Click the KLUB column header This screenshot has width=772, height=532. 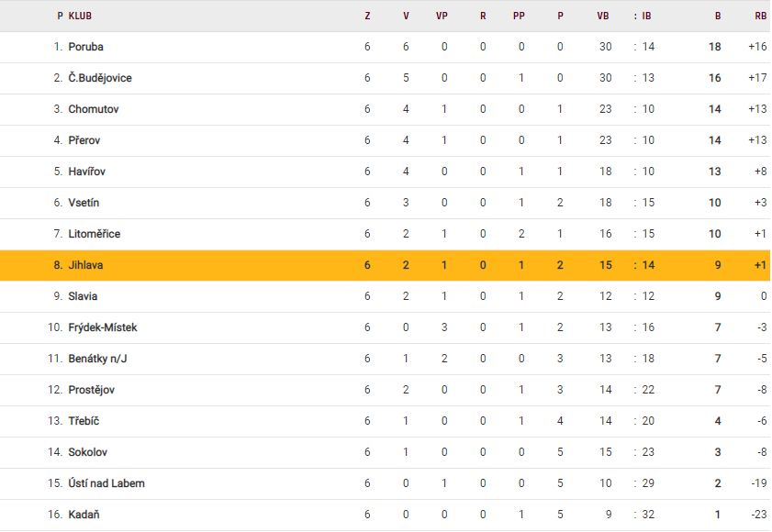pos(80,16)
